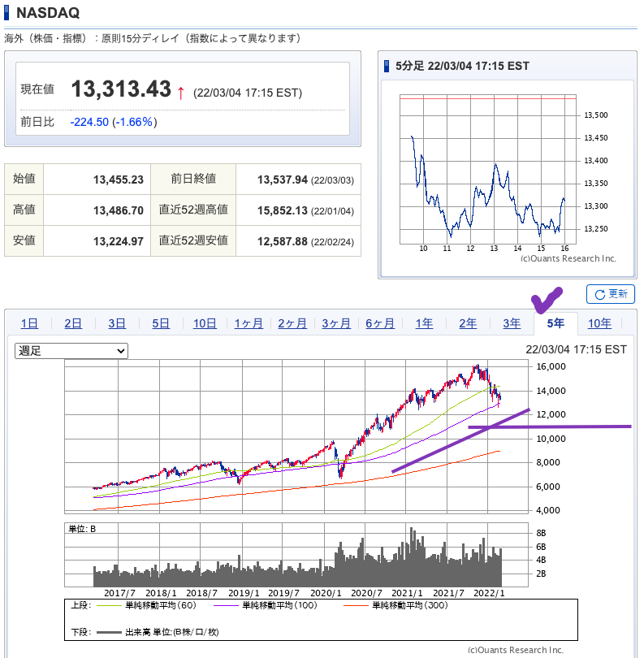Show the 2年 chart range
The width and height of the screenshot is (644, 658).
[x=468, y=323]
